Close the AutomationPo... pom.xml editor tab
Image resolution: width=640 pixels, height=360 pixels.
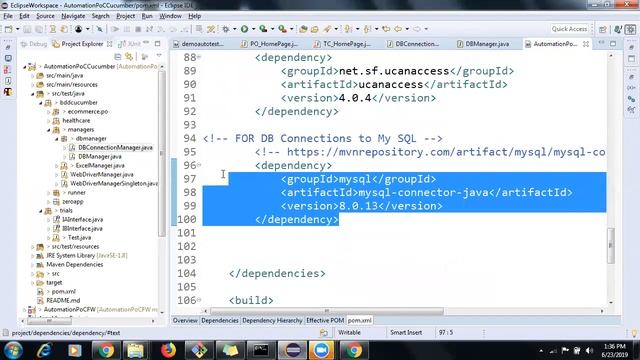coord(586,44)
